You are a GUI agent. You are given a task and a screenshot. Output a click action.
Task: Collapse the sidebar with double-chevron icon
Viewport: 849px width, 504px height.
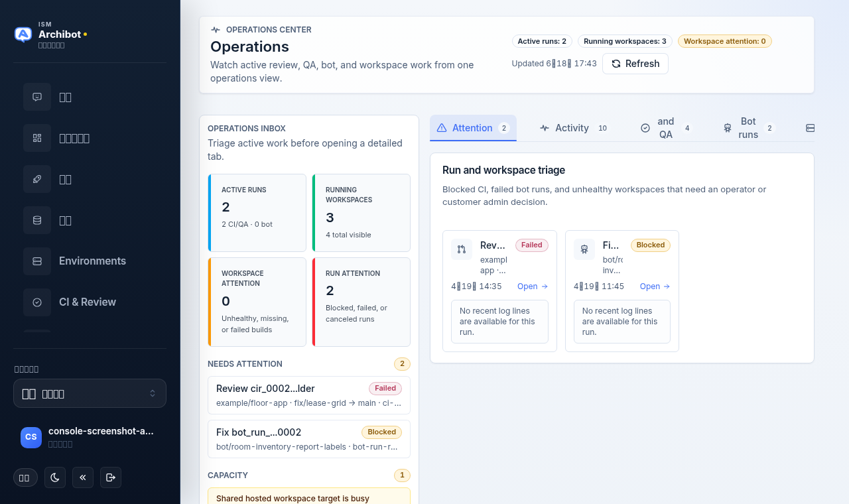(x=83, y=477)
